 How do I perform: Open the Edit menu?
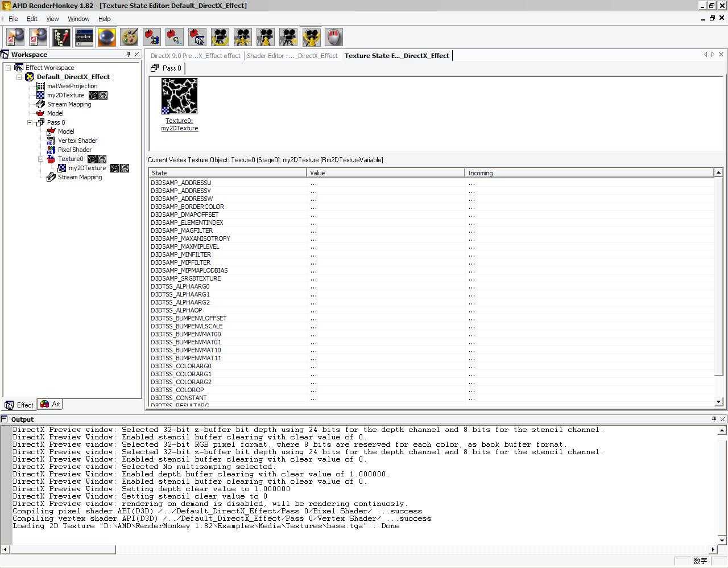pyautogui.click(x=32, y=19)
